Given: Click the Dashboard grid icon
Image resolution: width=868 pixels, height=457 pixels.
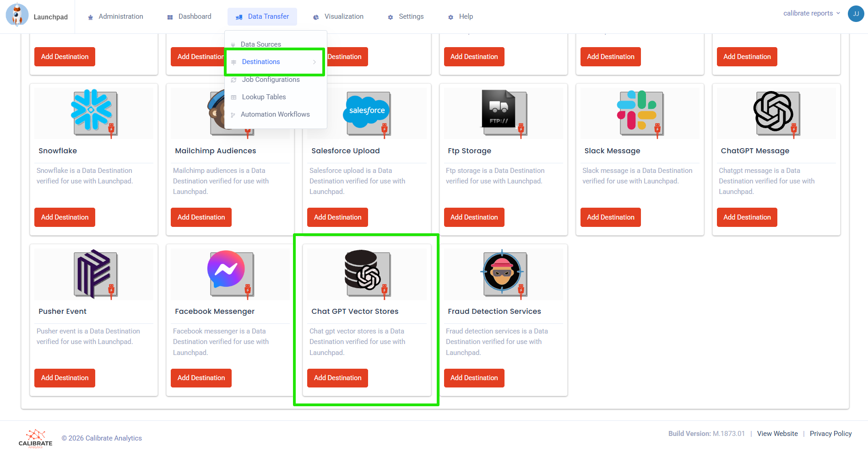Looking at the screenshot, I should tap(170, 17).
